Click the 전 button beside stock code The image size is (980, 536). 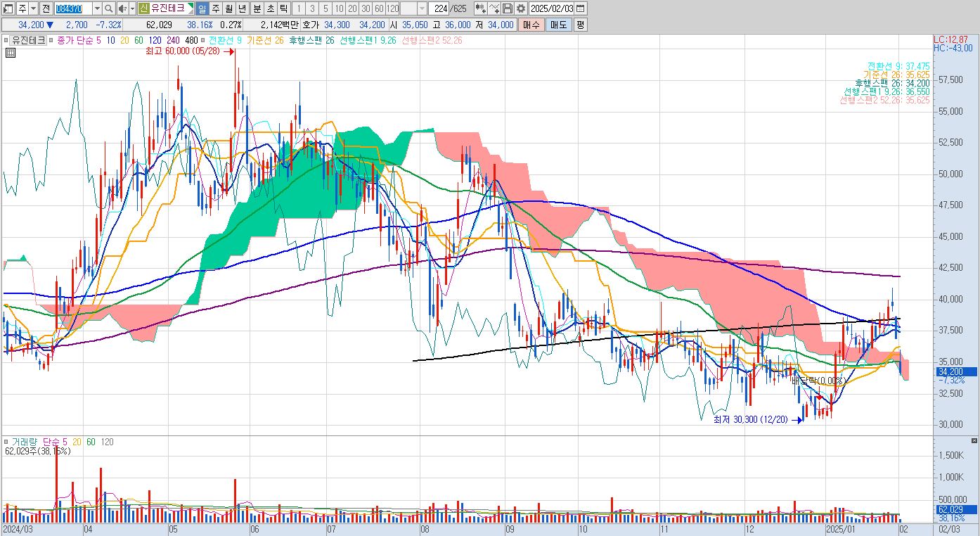[46, 8]
